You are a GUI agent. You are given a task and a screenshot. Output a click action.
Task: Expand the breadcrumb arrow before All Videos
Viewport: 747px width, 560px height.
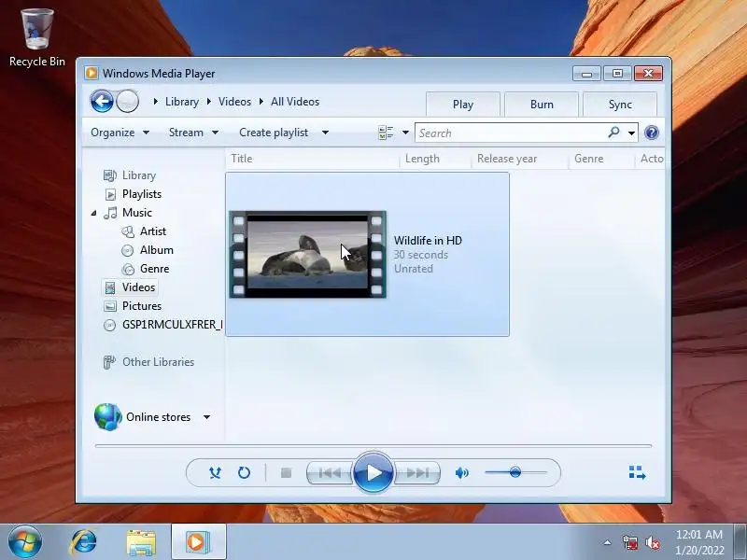pyautogui.click(x=261, y=102)
